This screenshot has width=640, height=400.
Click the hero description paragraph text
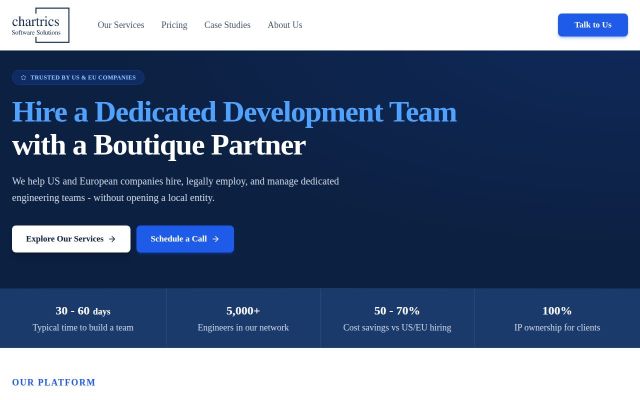tap(176, 189)
